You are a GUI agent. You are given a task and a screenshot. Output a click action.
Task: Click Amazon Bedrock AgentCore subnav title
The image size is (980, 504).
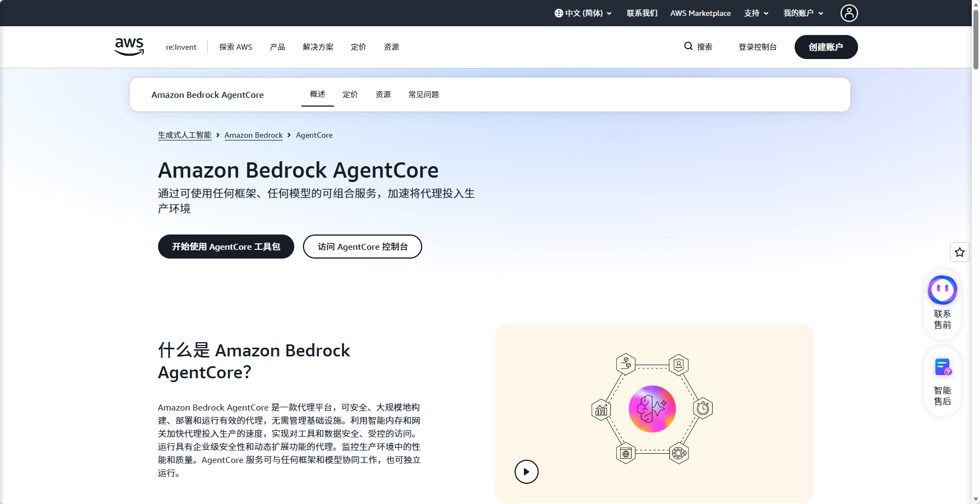pyautogui.click(x=207, y=95)
